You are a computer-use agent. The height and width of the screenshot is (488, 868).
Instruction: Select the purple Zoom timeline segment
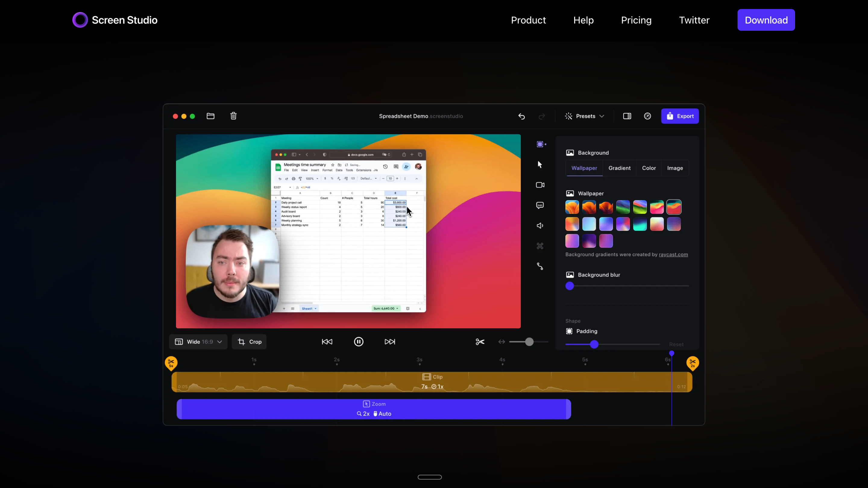click(x=373, y=409)
